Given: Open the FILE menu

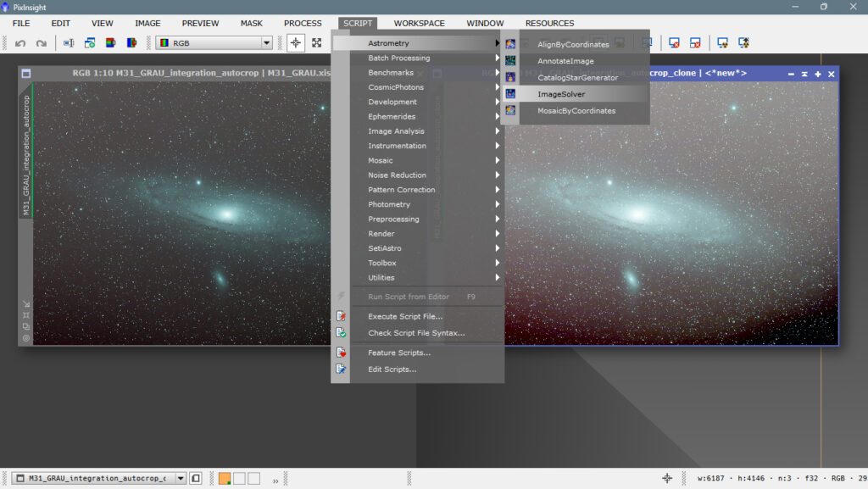Looking at the screenshot, I should coord(21,23).
